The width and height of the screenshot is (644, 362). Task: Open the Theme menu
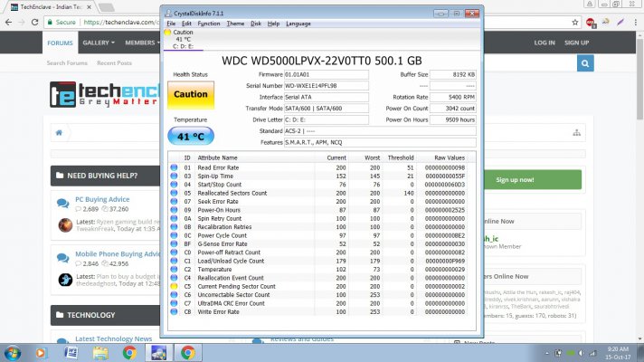click(235, 24)
